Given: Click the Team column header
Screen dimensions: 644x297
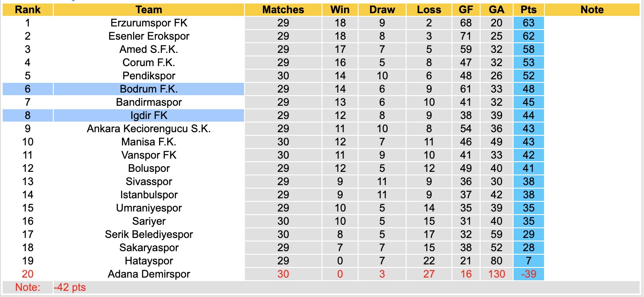Looking at the screenshot, I should point(149,10).
